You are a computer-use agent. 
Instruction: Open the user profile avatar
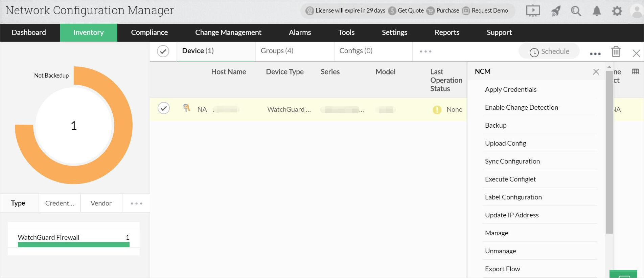tap(637, 11)
